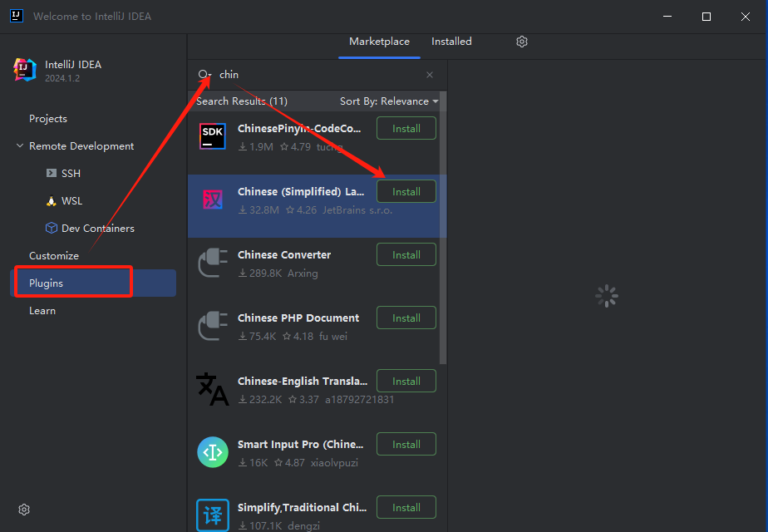
Task: Install the Smart Input Pro plugin
Action: point(406,445)
